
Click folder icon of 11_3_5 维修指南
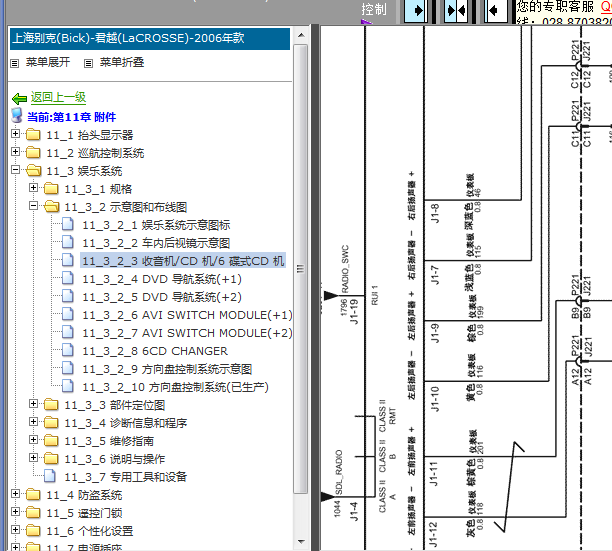pos(51,441)
